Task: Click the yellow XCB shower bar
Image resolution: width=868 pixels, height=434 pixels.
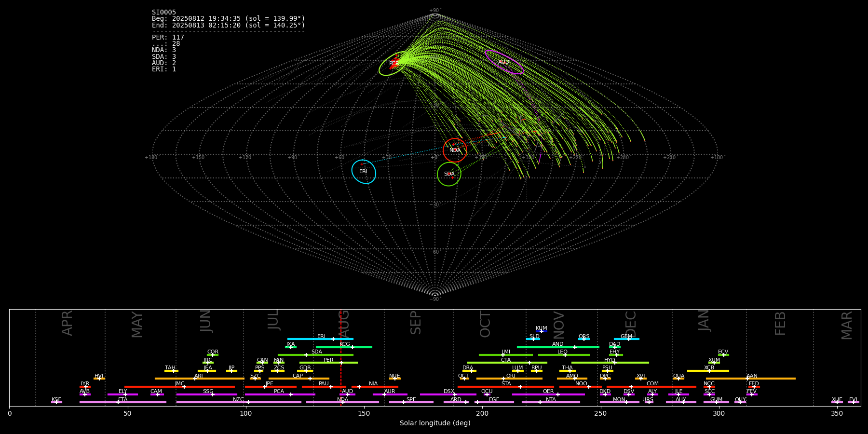Action: [x=708, y=371]
